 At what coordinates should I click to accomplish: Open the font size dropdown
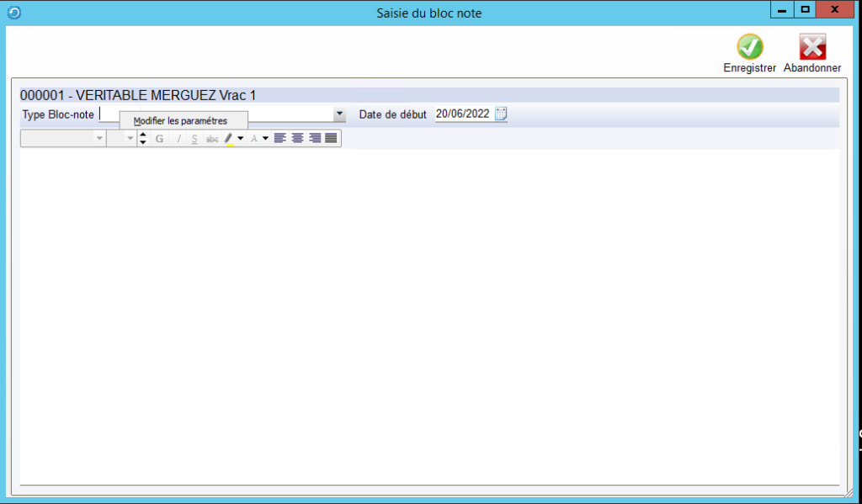pyautogui.click(x=130, y=138)
